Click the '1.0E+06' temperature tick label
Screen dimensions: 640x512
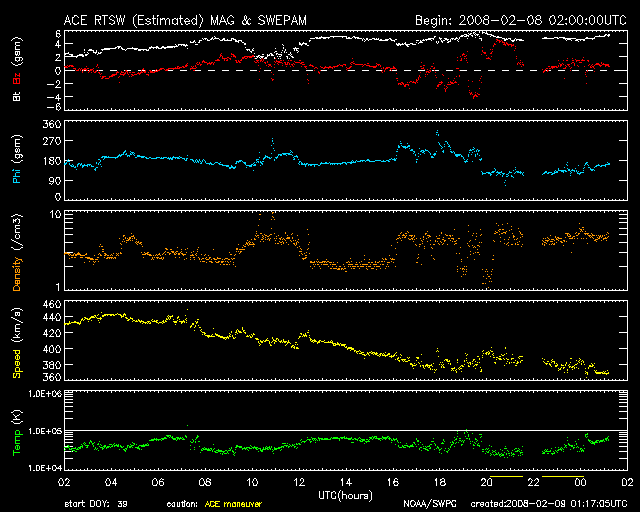pos(45,394)
